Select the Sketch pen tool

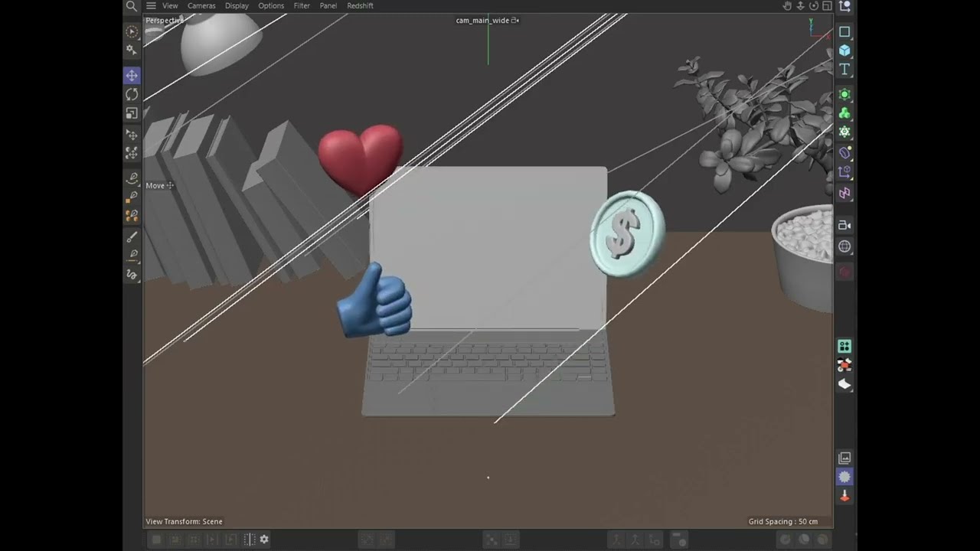click(x=132, y=255)
